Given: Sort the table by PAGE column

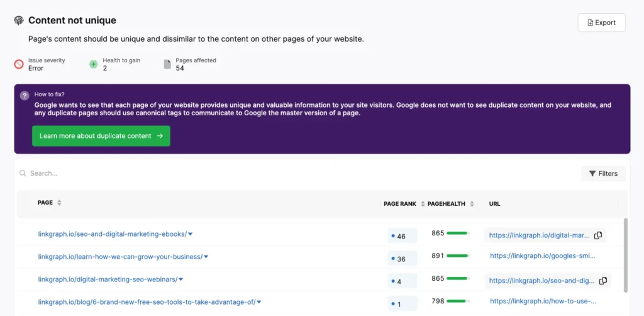Looking at the screenshot, I should tap(59, 203).
